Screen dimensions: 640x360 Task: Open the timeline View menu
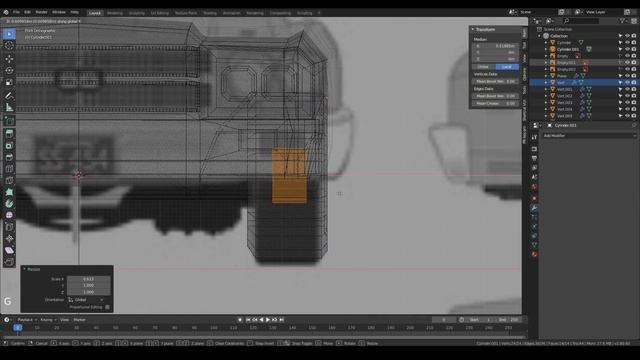tap(64, 320)
